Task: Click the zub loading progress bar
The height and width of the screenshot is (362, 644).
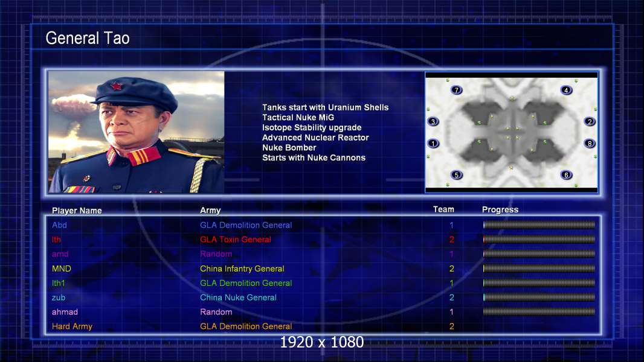Action: 539,297
